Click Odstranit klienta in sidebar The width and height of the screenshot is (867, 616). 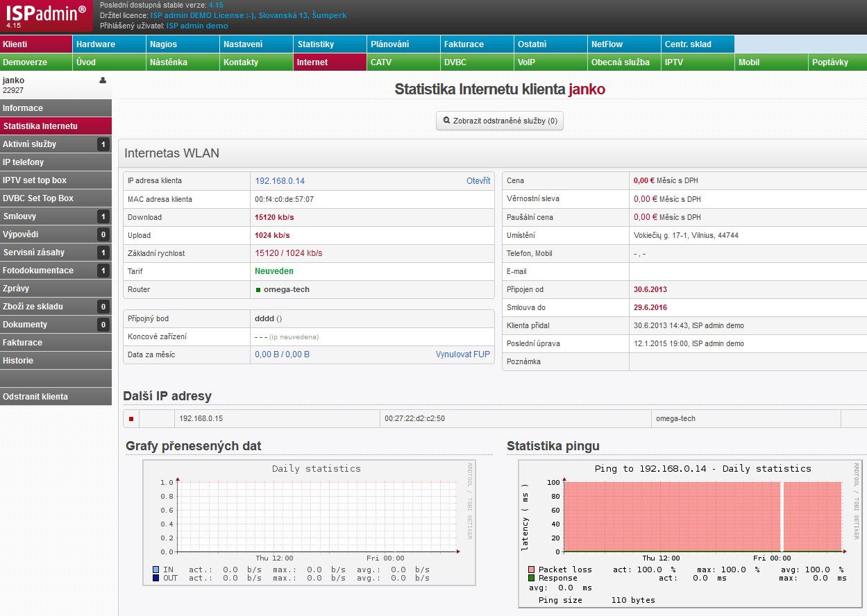pyautogui.click(x=56, y=397)
